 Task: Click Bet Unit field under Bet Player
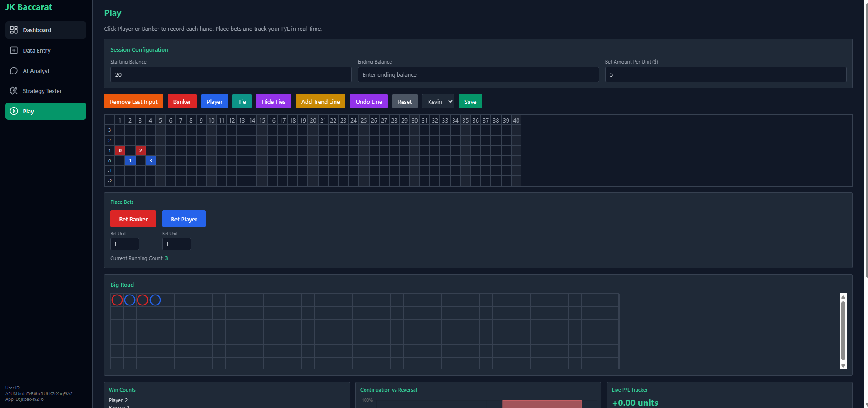point(177,244)
